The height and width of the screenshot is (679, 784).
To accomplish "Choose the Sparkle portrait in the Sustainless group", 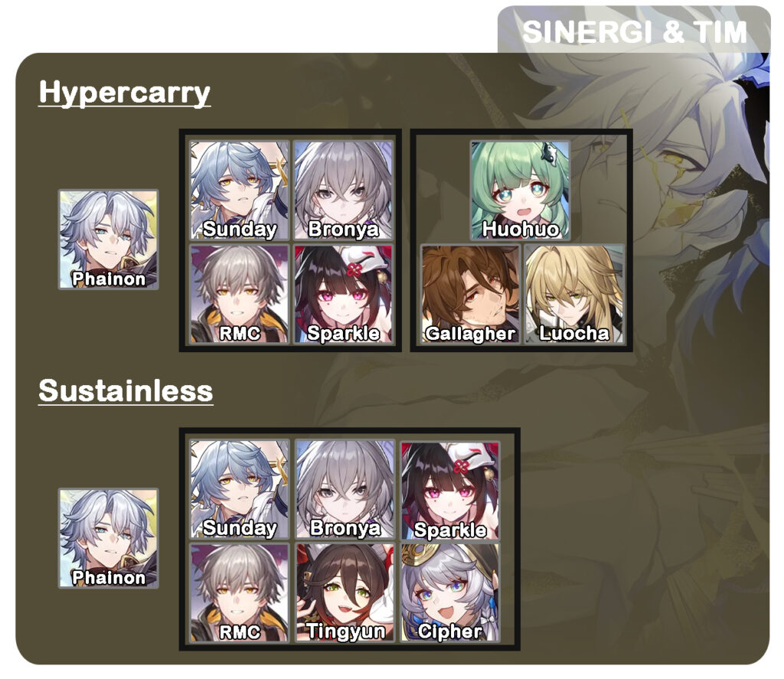I will click(450, 491).
